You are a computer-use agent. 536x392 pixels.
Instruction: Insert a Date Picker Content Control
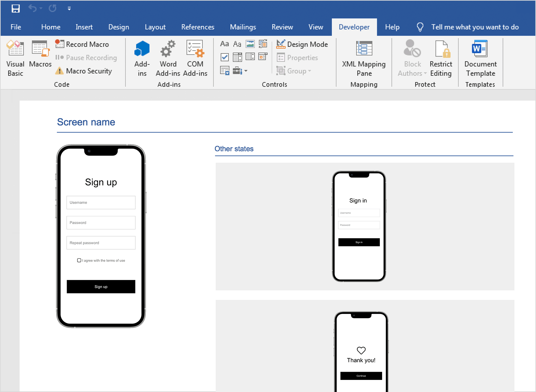263,57
